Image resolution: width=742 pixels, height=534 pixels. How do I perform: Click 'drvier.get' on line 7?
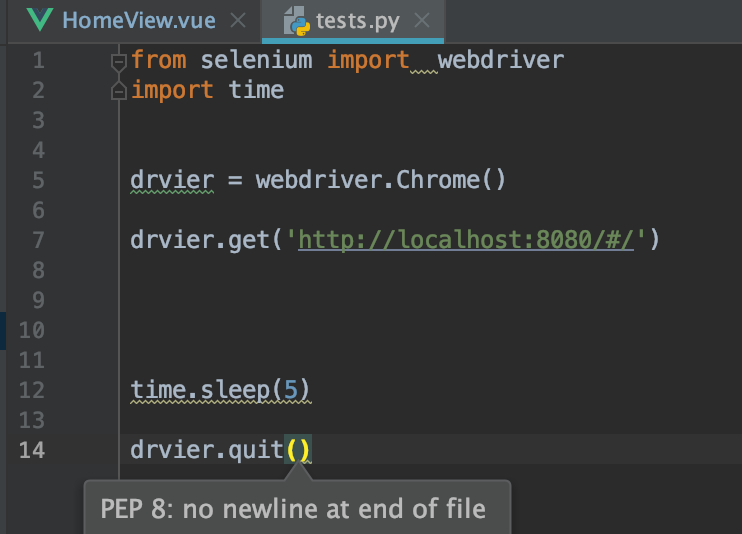click(200, 240)
